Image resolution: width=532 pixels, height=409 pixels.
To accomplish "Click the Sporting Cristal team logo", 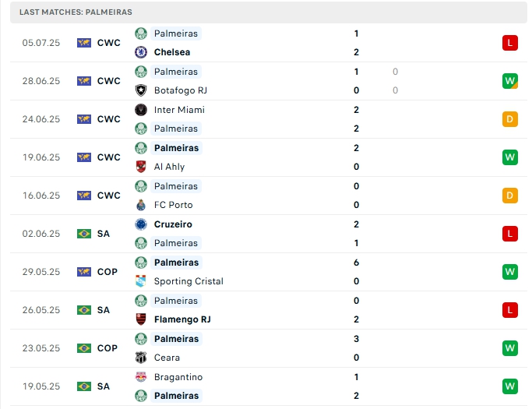I will coord(141,281).
